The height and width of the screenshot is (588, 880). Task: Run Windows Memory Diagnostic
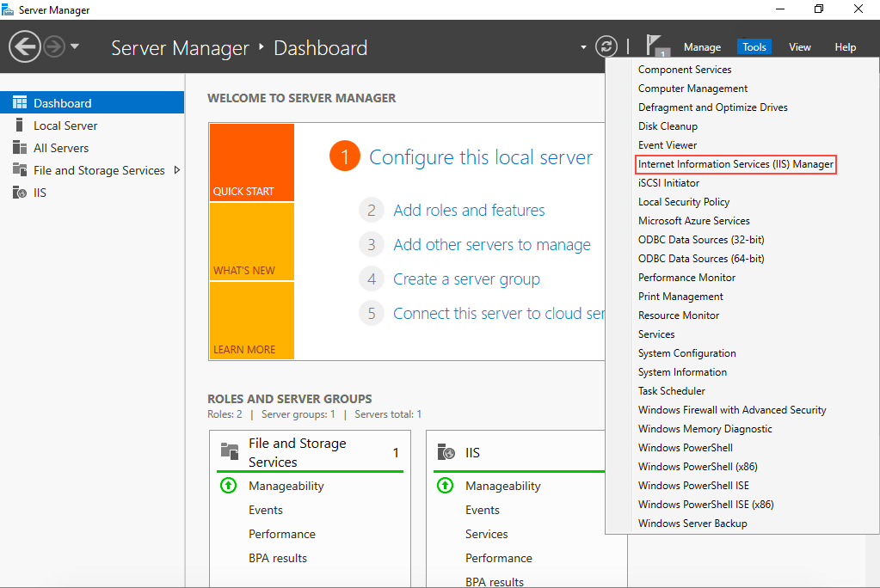pyautogui.click(x=705, y=429)
